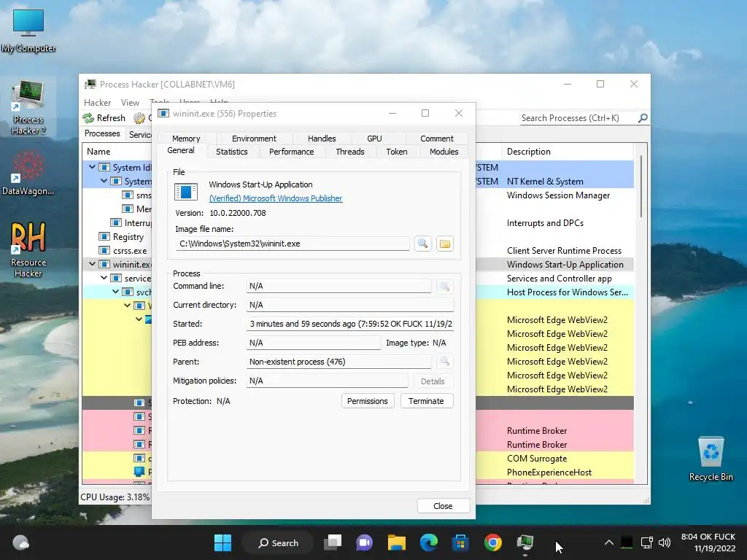Switch to the GPU tab
747x560 pixels.
pos(374,139)
